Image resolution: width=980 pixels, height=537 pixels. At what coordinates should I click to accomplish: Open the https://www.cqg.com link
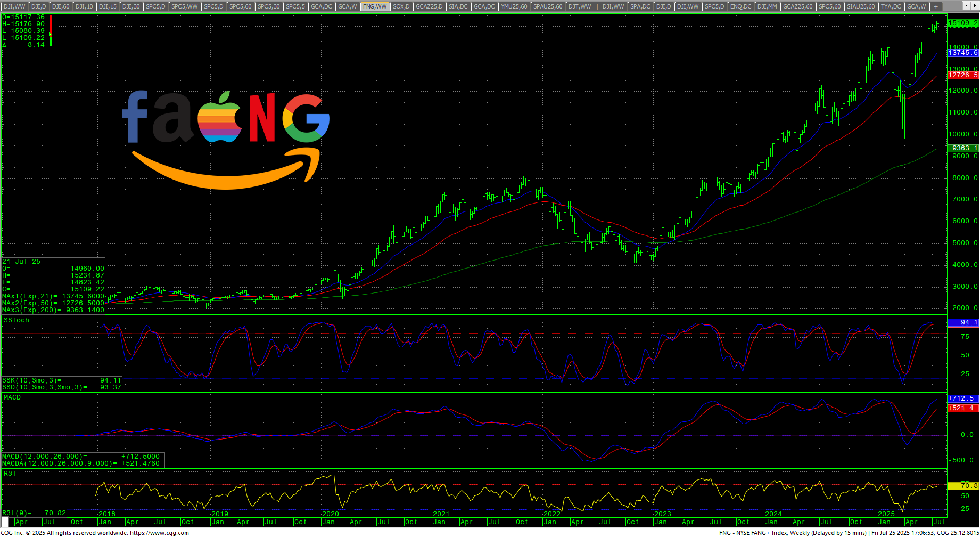pyautogui.click(x=159, y=533)
